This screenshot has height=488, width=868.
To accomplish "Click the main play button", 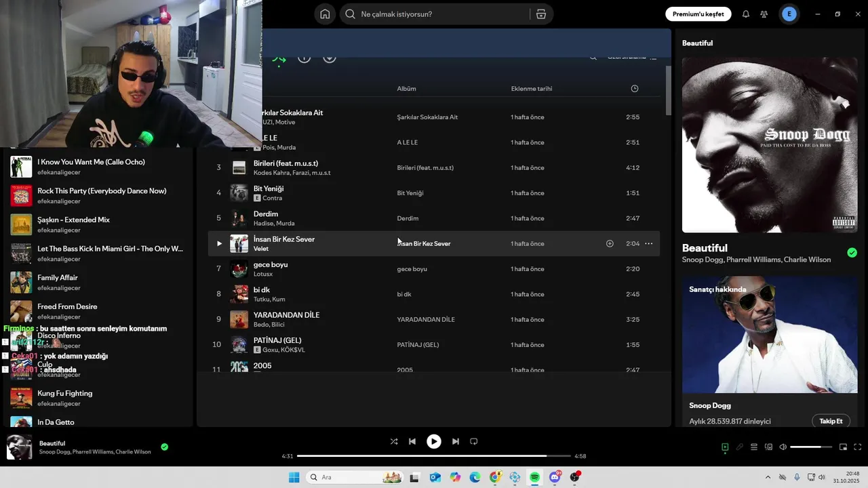I will coord(434,441).
